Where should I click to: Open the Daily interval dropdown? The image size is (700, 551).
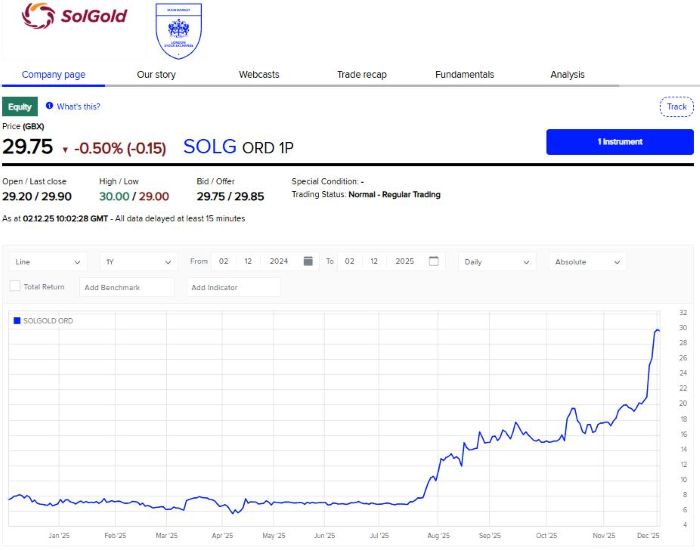coord(497,262)
